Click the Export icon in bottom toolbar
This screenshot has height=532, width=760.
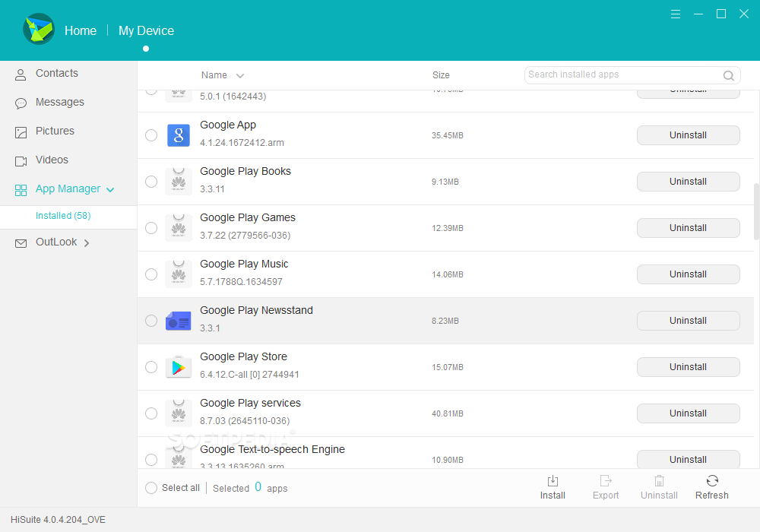[606, 480]
